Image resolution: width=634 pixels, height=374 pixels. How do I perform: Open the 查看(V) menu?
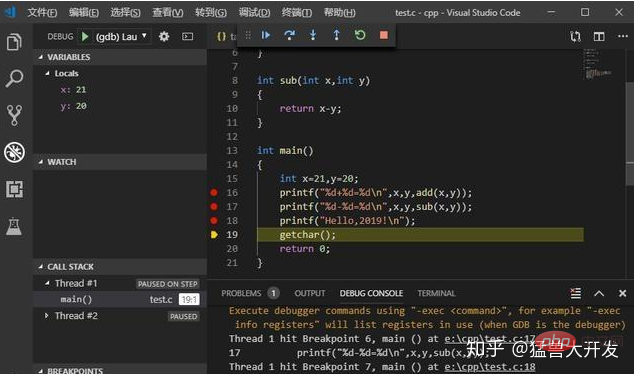coord(167,13)
